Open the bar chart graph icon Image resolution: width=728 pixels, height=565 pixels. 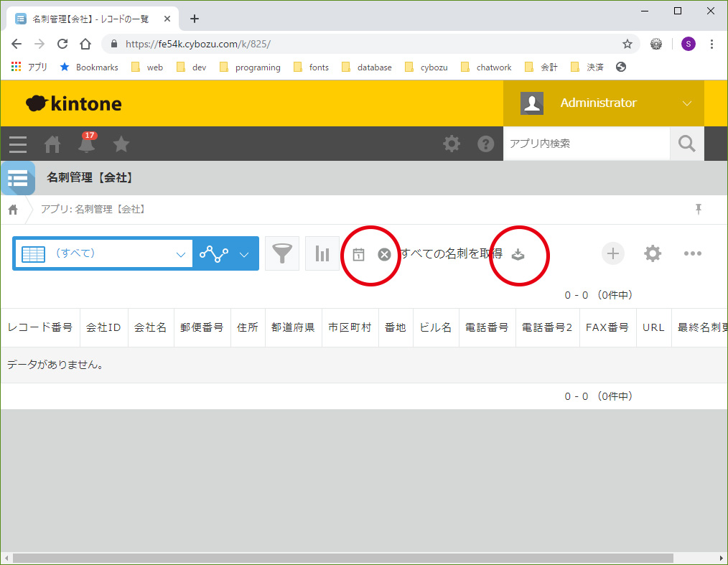[x=322, y=253]
